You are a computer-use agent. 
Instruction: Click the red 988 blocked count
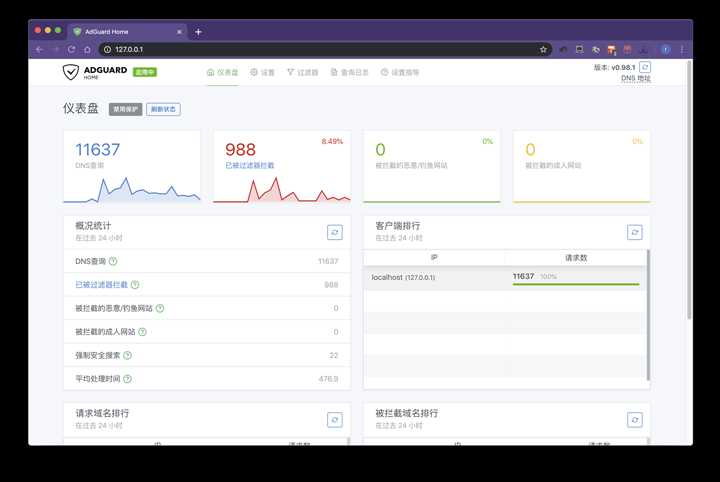240,150
